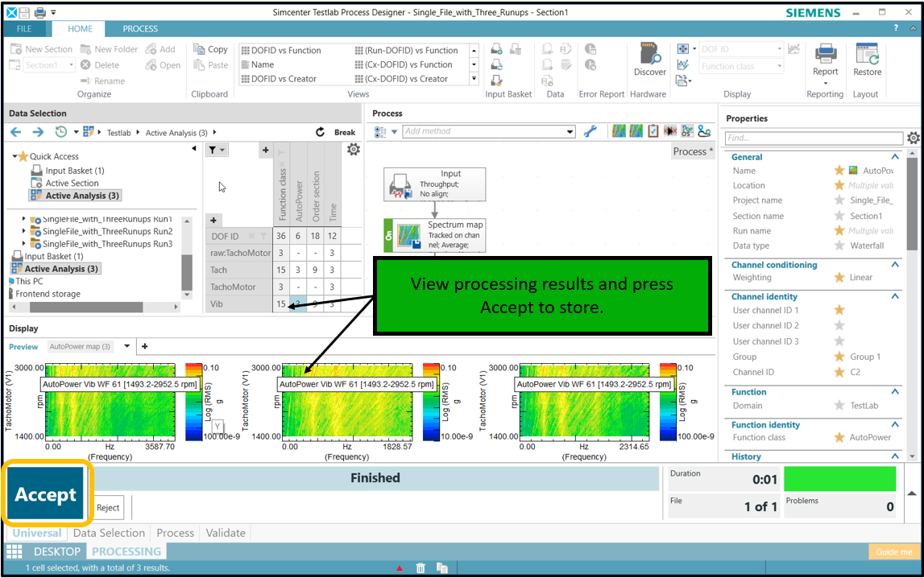
Task: Collapse the Channel conditioning section
Action: [x=895, y=265]
